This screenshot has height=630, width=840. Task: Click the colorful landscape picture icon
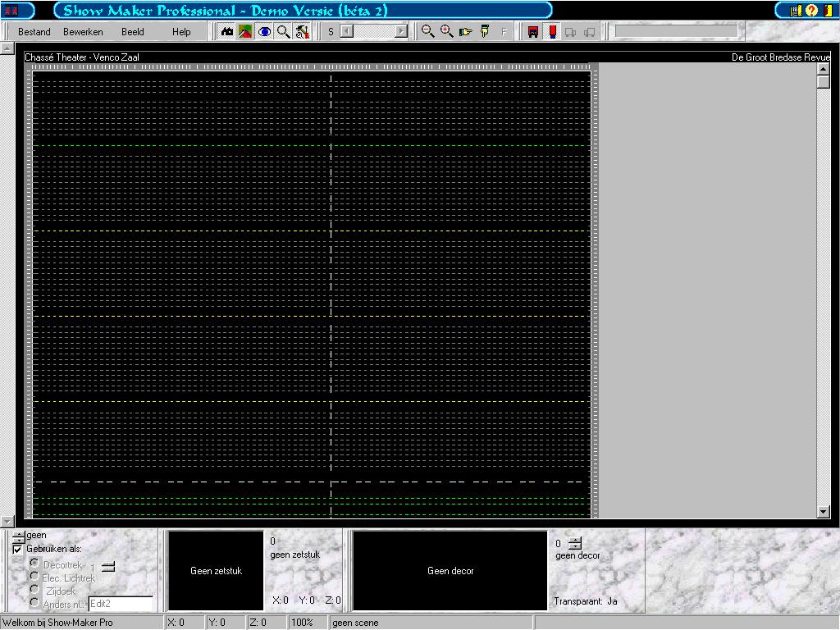pyautogui.click(x=245, y=32)
